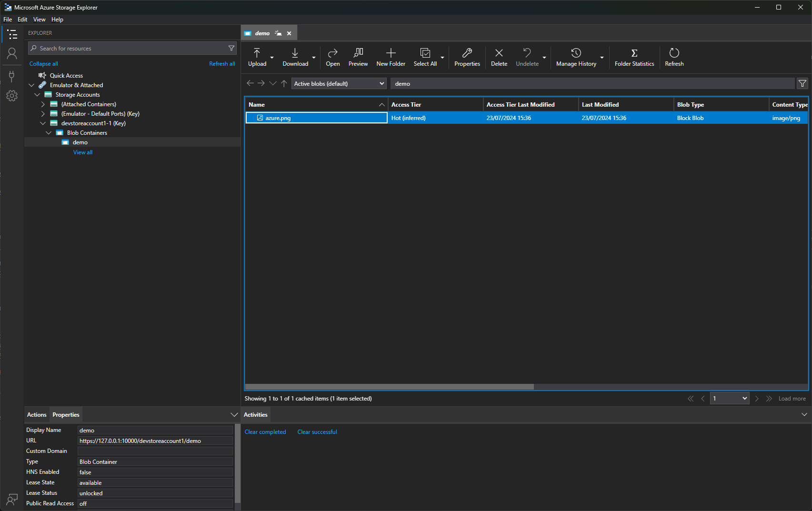The height and width of the screenshot is (511, 812).
Task: Collapse the Emulator & Attached node
Action: click(x=31, y=85)
